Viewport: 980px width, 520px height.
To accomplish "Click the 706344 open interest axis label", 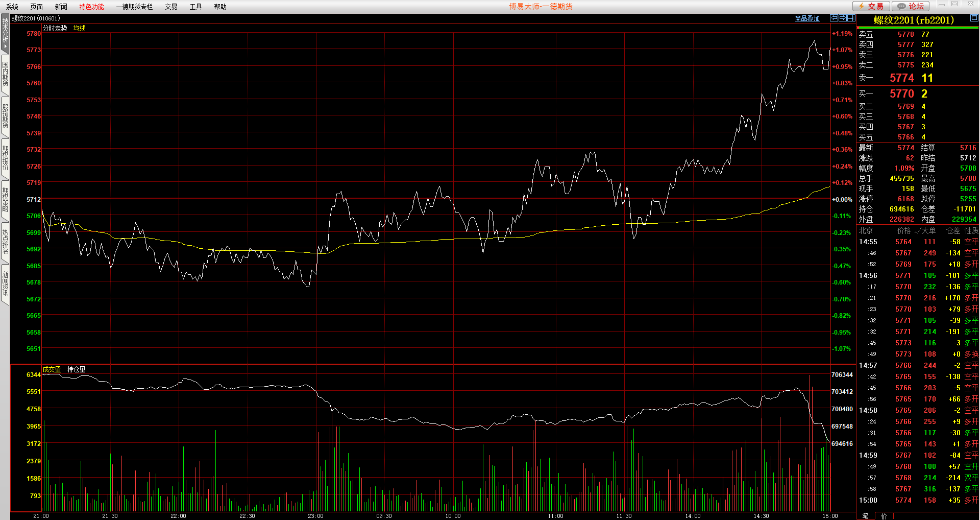I will point(842,374).
